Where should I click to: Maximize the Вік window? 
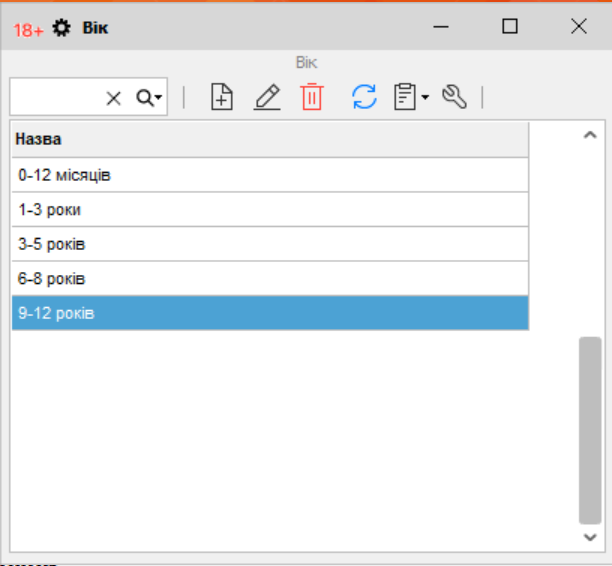510,27
